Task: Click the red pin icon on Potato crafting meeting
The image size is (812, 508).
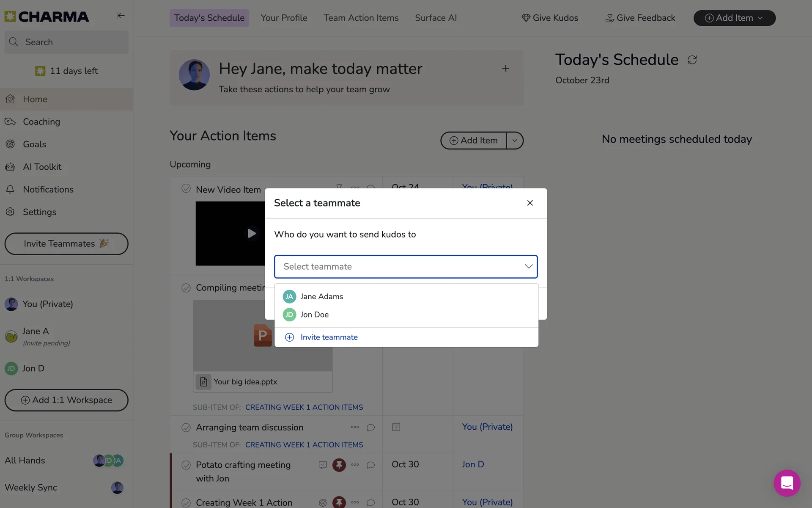Action: 339,465
